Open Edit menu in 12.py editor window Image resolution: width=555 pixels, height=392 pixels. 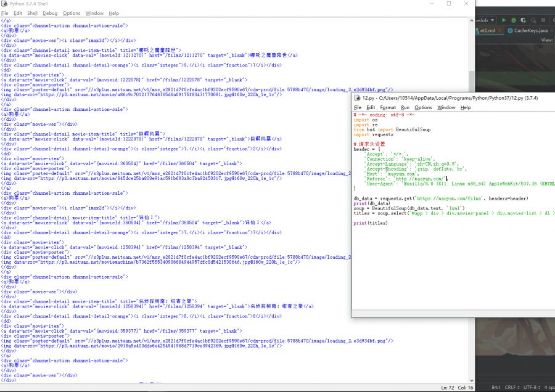click(371, 107)
